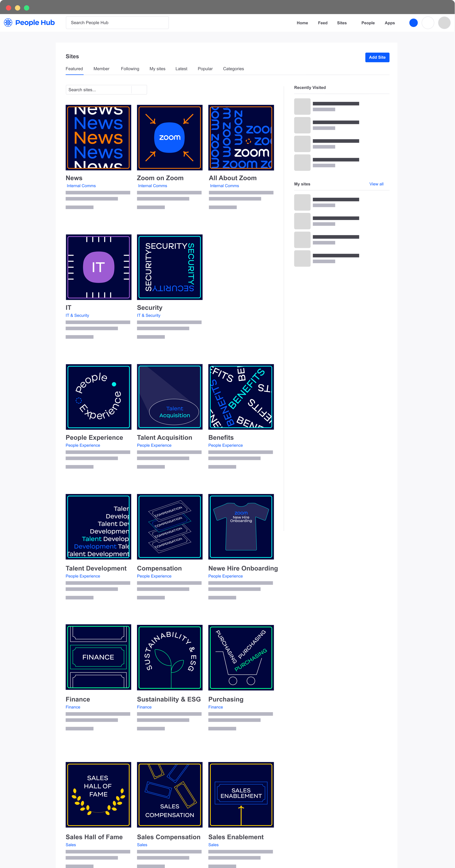Open the Finance site thumbnail image
Screen dimensions: 455x868
[x=98, y=657]
